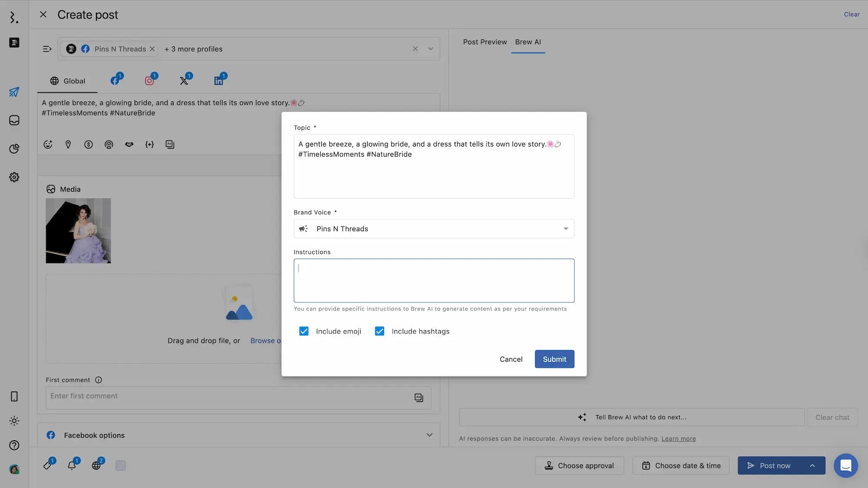This screenshot has width=868, height=488.
Task: Open the emoji picker in the editor
Action: 48,144
